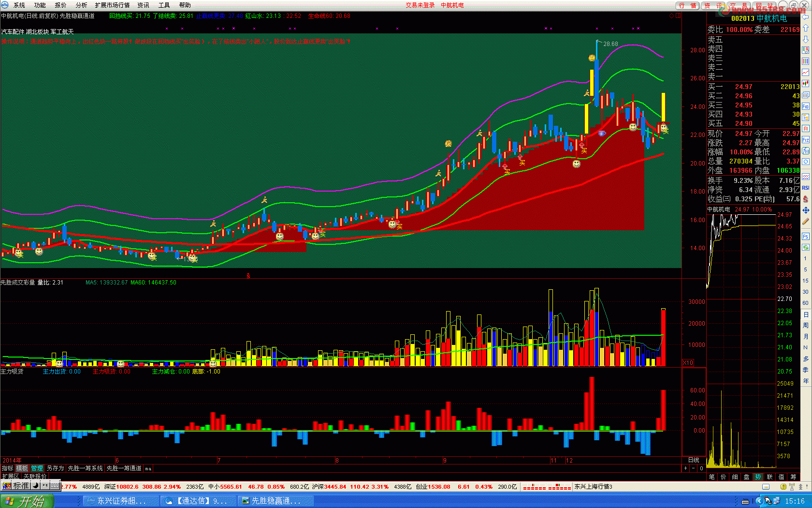
Task: Click the left arrow back icon
Action: [x=806, y=17]
